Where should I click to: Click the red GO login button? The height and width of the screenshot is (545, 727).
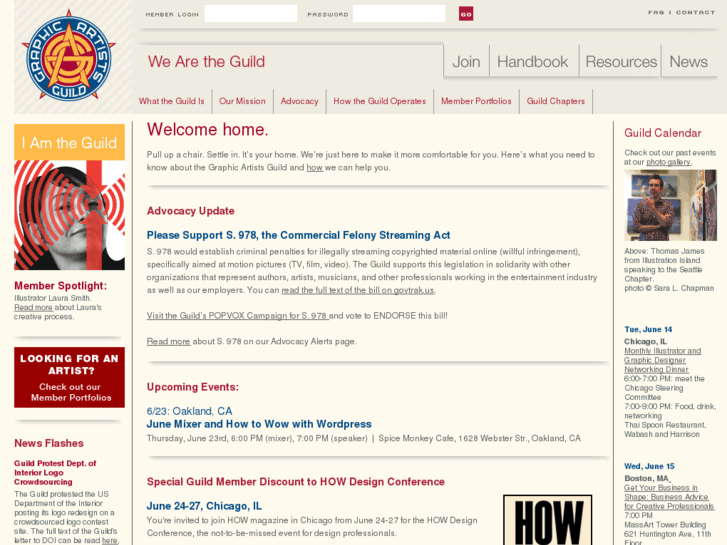[x=466, y=14]
